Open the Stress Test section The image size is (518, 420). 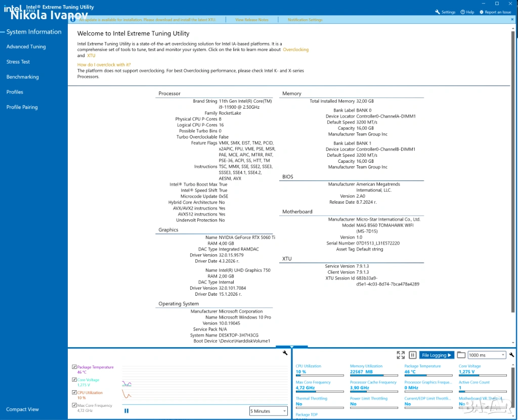18,62
